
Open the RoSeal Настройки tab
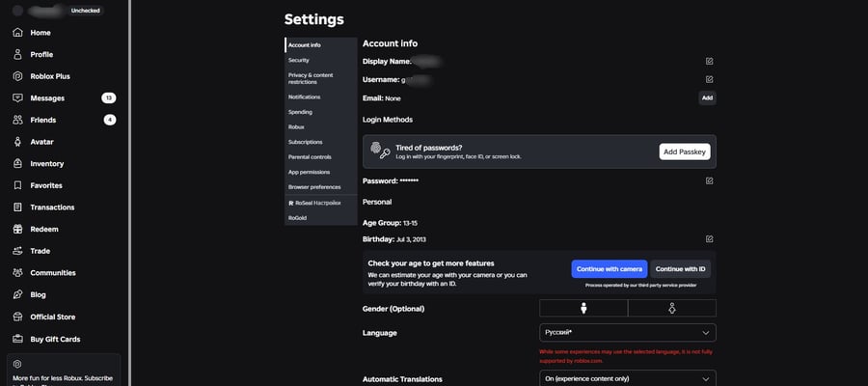click(x=321, y=203)
